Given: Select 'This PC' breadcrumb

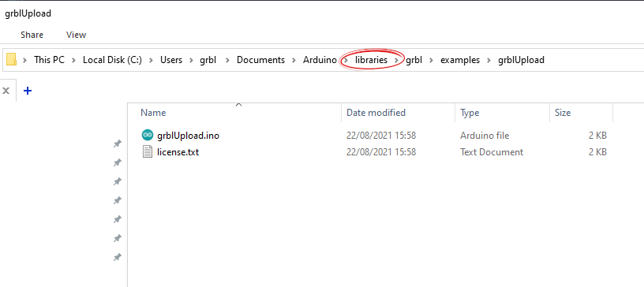Looking at the screenshot, I should coord(49,60).
